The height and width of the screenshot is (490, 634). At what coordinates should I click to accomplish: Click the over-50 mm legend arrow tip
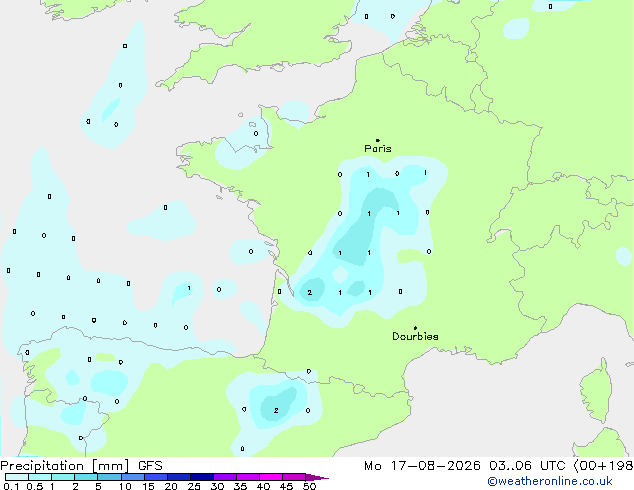tap(317, 477)
